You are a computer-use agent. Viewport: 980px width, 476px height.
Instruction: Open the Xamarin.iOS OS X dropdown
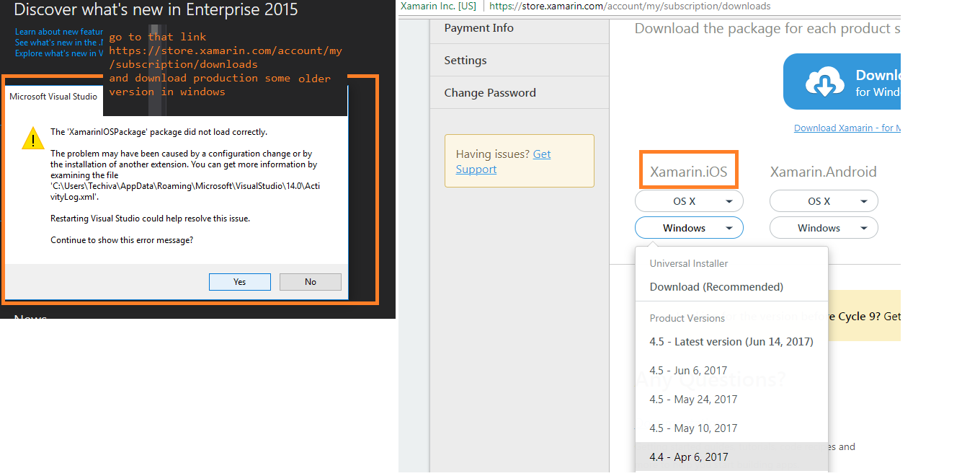[x=689, y=201]
